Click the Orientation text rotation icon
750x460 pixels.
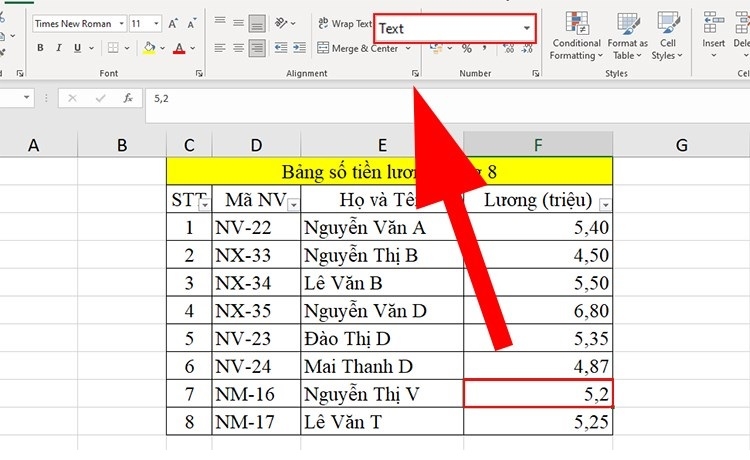click(281, 22)
